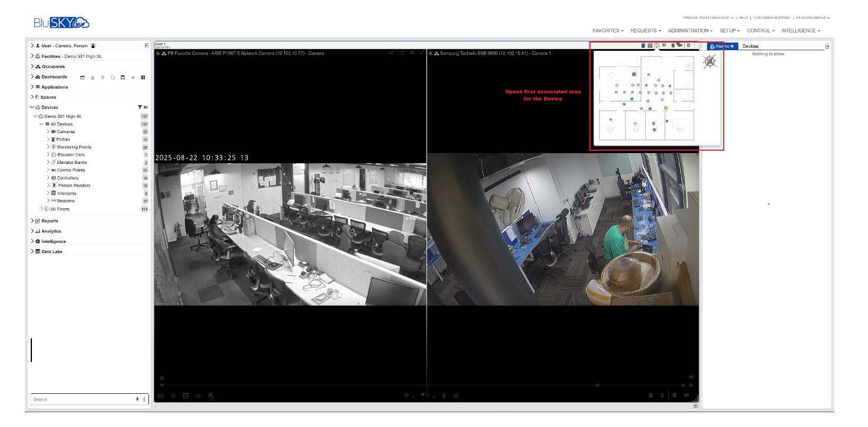Click the Search input field
868x427 pixels.
click(83, 399)
